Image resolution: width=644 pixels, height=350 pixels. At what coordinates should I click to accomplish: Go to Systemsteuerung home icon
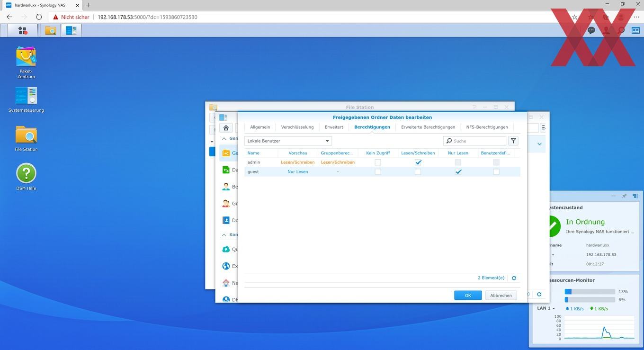pos(226,128)
